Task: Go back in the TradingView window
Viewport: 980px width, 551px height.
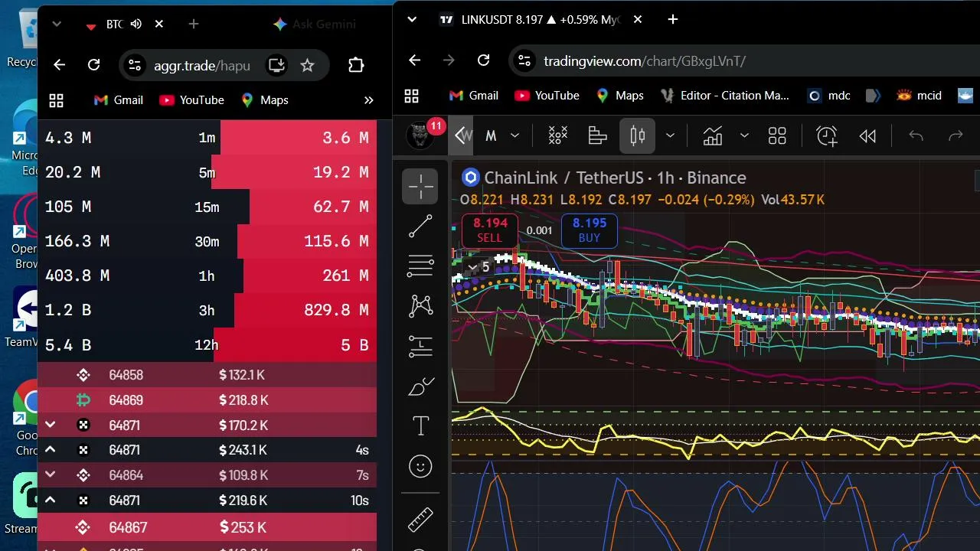Action: click(414, 60)
